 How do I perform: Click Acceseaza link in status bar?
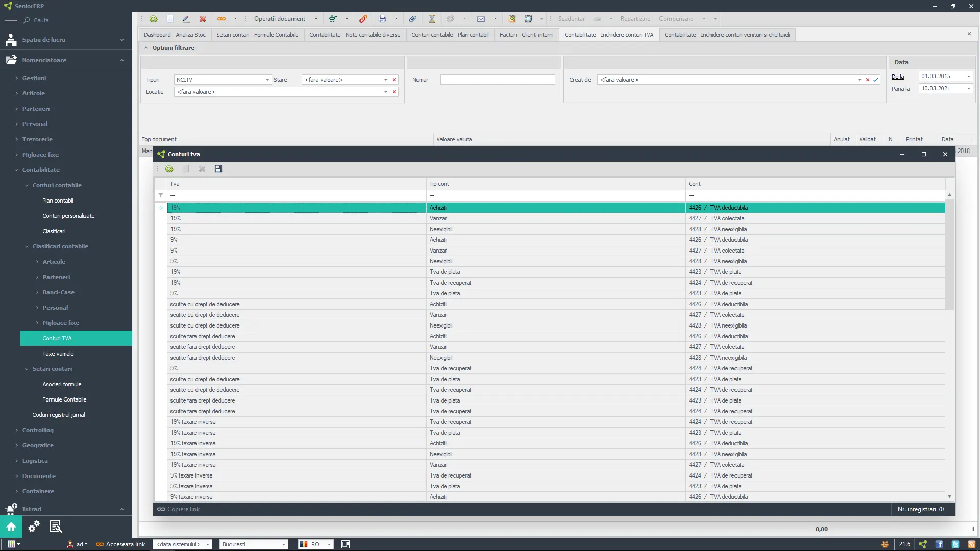tap(120, 544)
